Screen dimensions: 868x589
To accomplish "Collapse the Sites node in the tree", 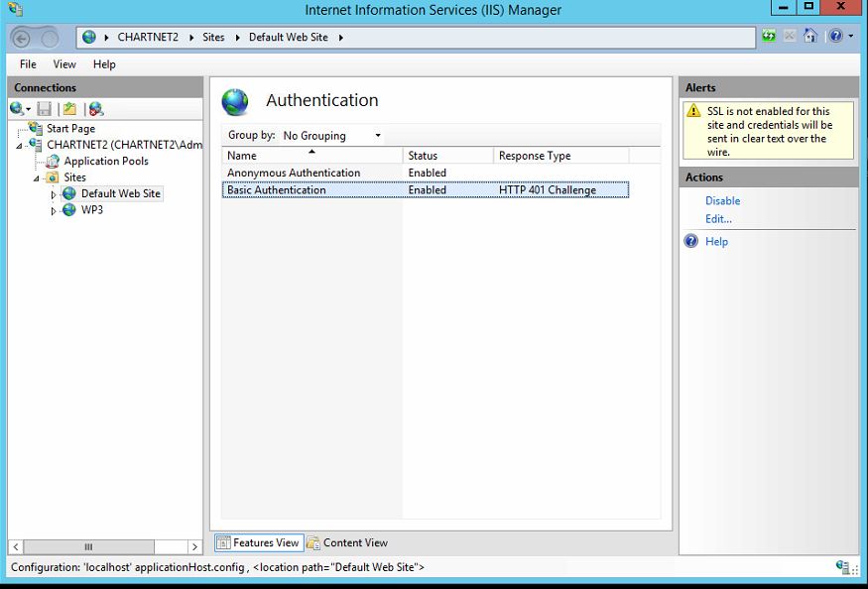I will click(36, 178).
